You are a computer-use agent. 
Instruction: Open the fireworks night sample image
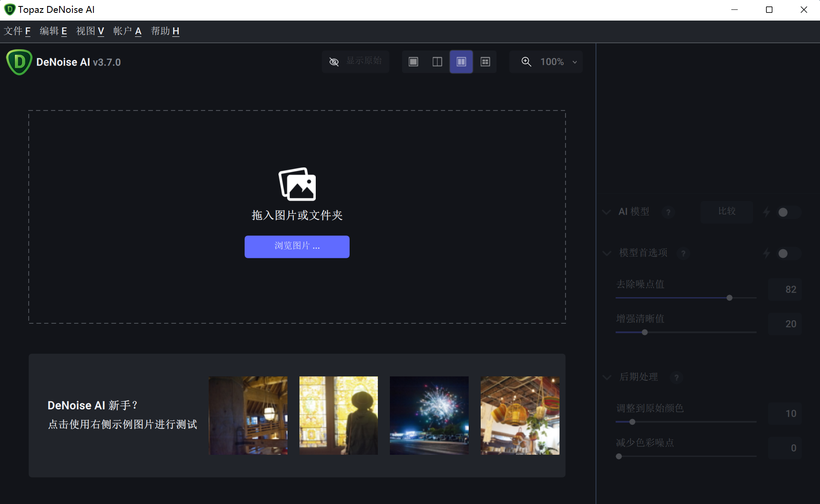pyautogui.click(x=429, y=415)
